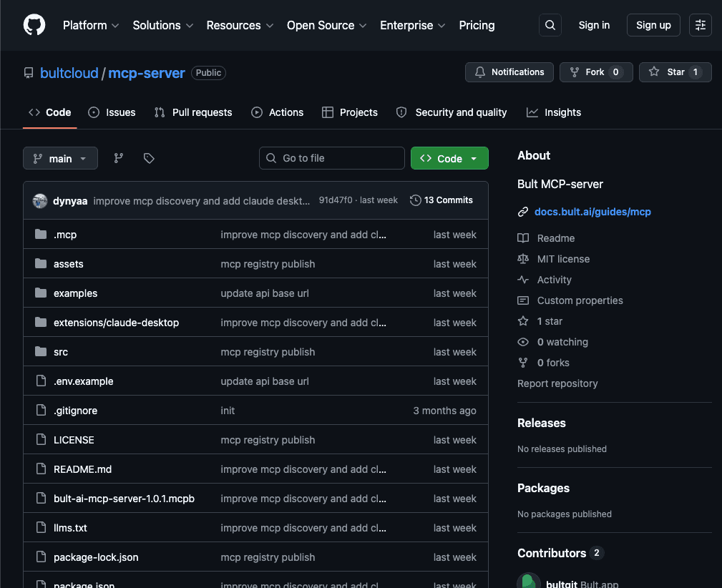
Task: Open the Contributors section heading
Action: (x=552, y=553)
